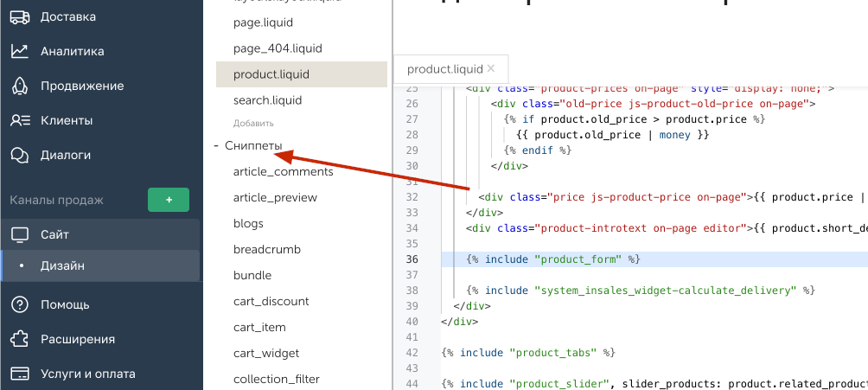
Task: Open search.liquid template file
Action: (x=267, y=100)
